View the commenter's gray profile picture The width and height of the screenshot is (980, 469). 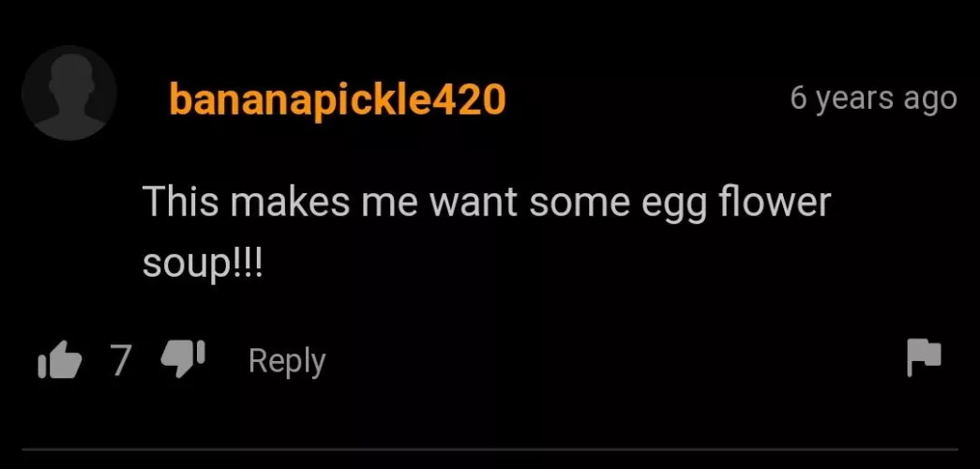point(68,93)
